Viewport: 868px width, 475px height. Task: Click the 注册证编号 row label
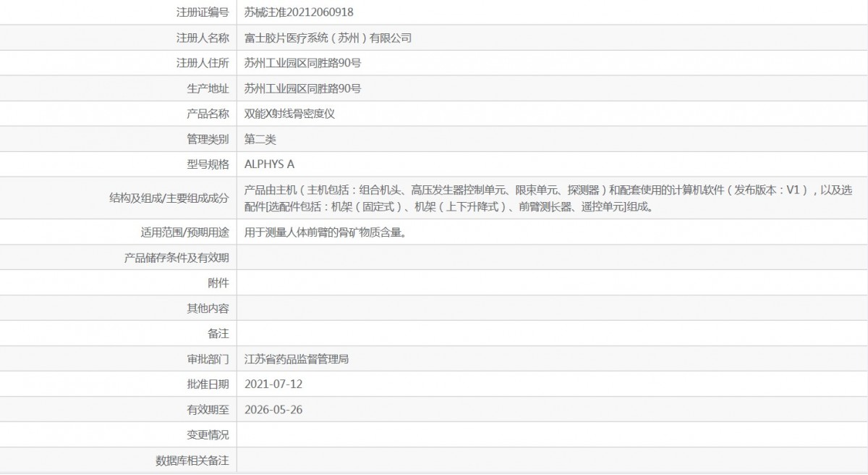203,12
